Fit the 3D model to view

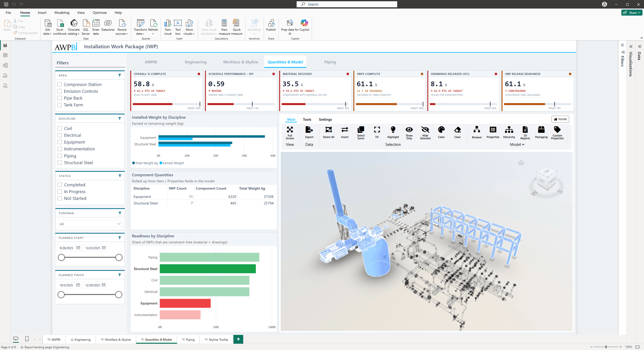pyautogui.click(x=377, y=132)
